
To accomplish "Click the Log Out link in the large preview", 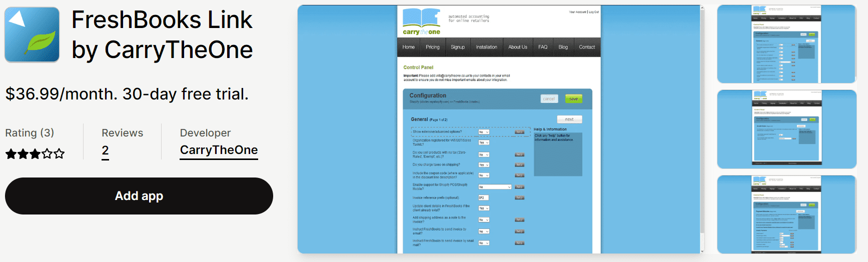I will point(594,12).
